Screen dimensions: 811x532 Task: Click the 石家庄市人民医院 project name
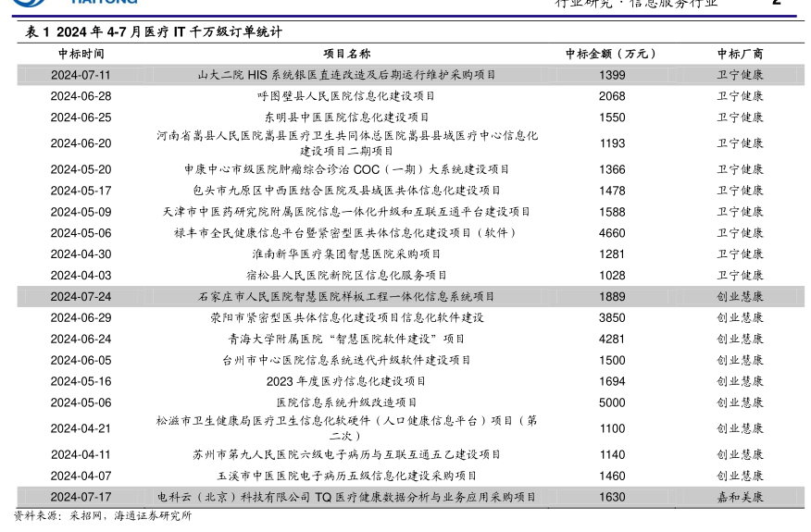click(x=346, y=297)
